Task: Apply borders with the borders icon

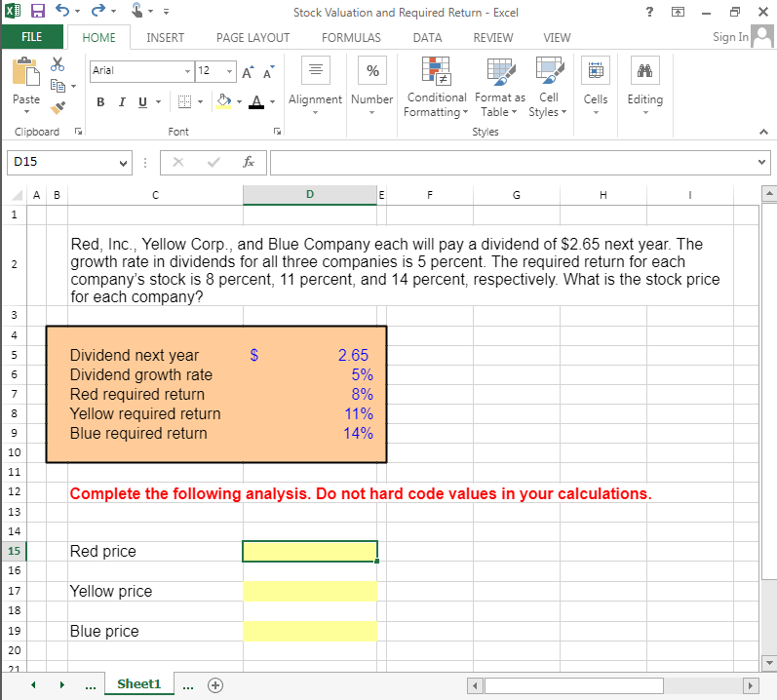Action: tap(184, 102)
